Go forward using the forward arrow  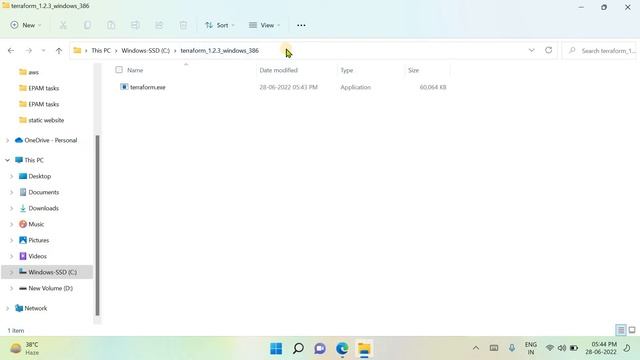pyautogui.click(x=29, y=51)
